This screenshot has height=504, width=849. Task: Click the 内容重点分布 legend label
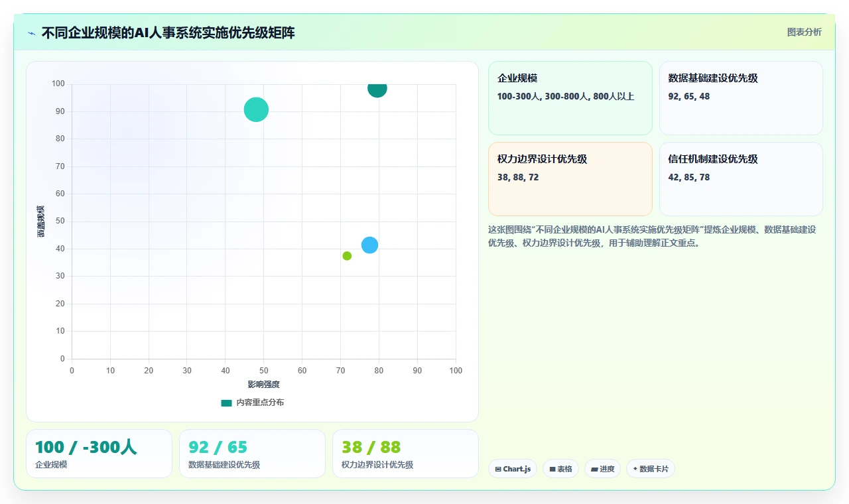[x=260, y=403]
